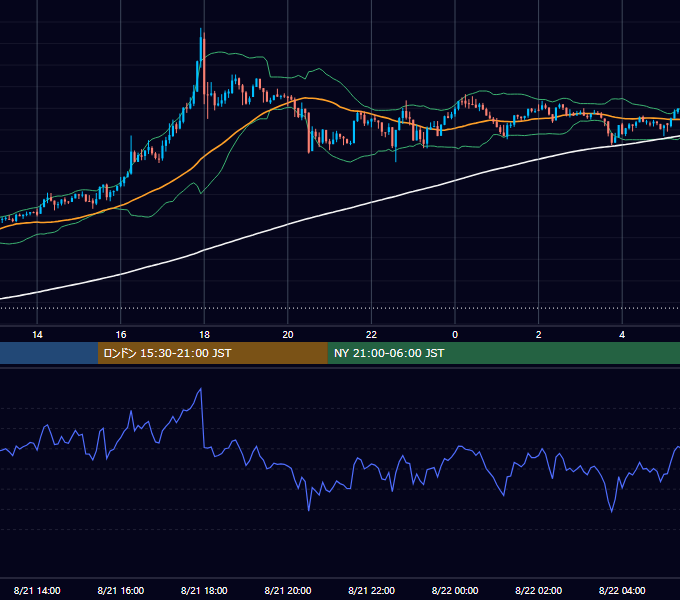The width and height of the screenshot is (680, 600).
Task: Click the 8/21 22:00 date label
Action: pyautogui.click(x=371, y=590)
